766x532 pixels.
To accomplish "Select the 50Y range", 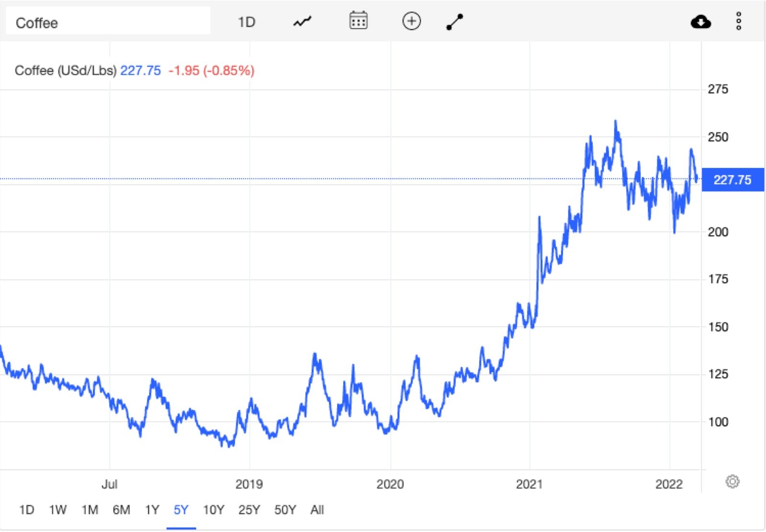I will pos(284,510).
